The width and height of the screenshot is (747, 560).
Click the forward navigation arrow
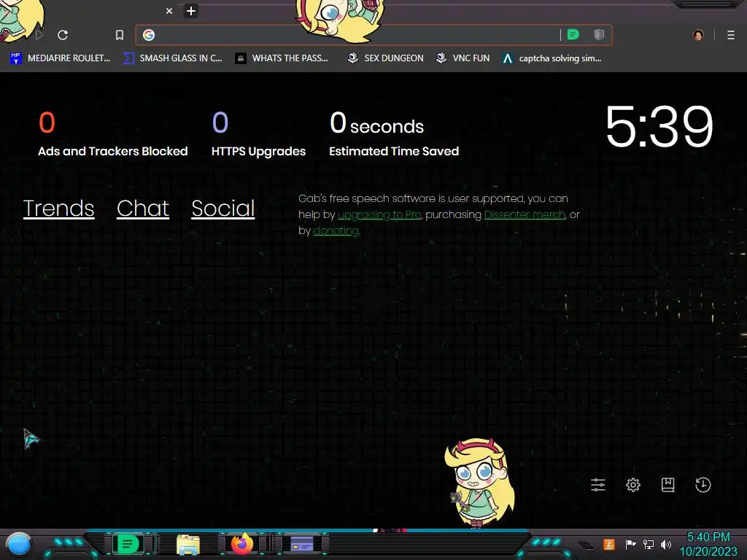39,35
